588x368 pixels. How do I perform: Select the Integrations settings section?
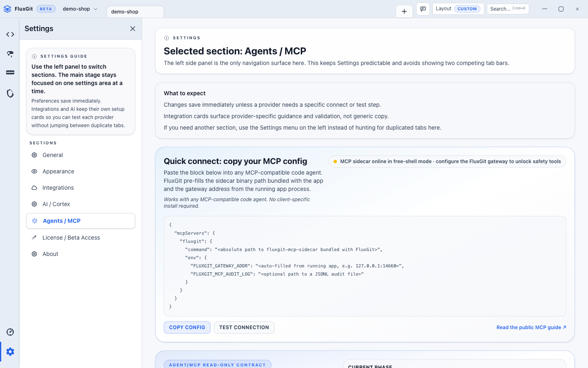point(80,188)
